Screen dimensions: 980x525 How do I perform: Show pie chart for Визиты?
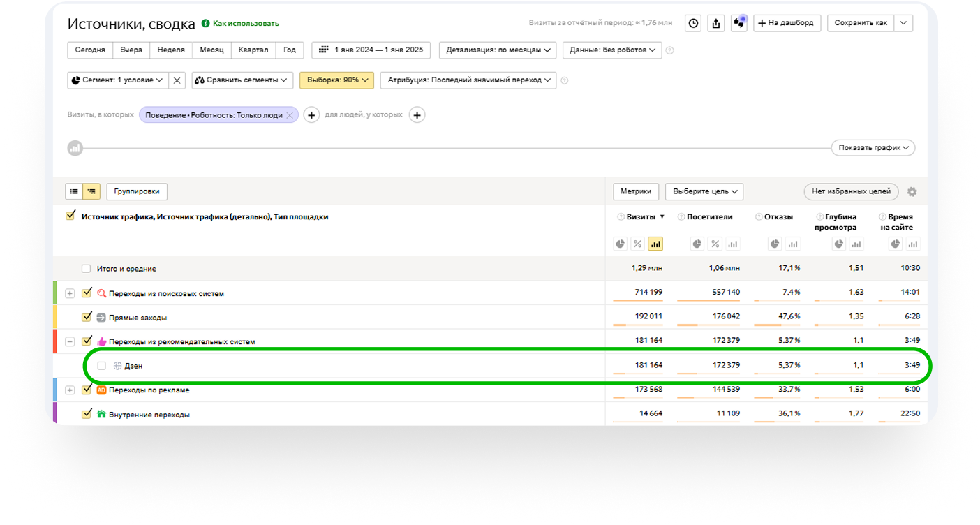point(620,244)
